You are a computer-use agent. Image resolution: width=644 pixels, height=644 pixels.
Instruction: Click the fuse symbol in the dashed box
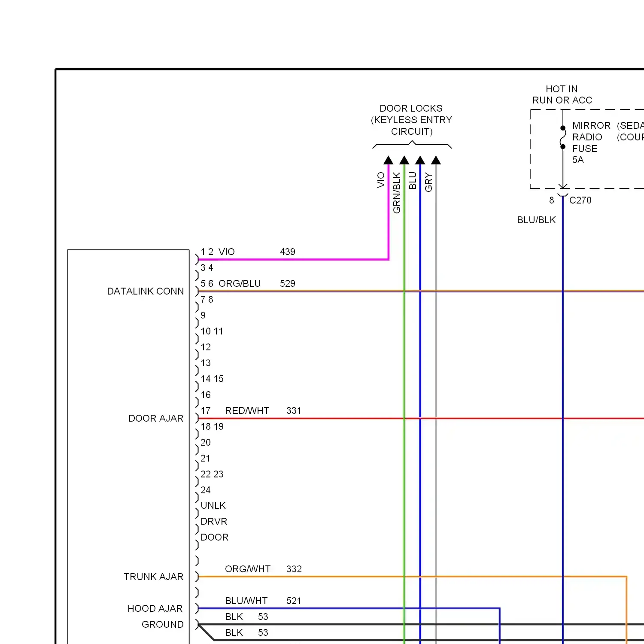pos(563,137)
